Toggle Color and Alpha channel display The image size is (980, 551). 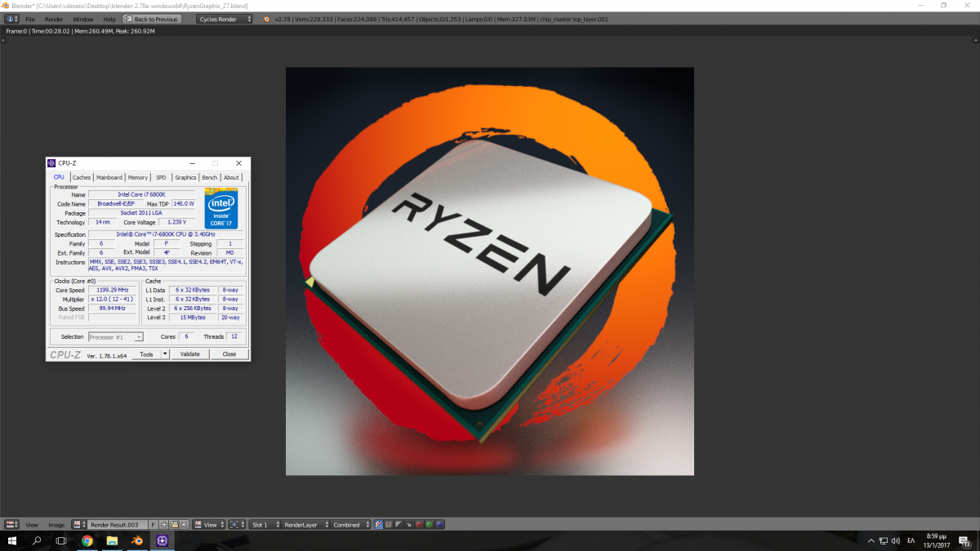(379, 525)
